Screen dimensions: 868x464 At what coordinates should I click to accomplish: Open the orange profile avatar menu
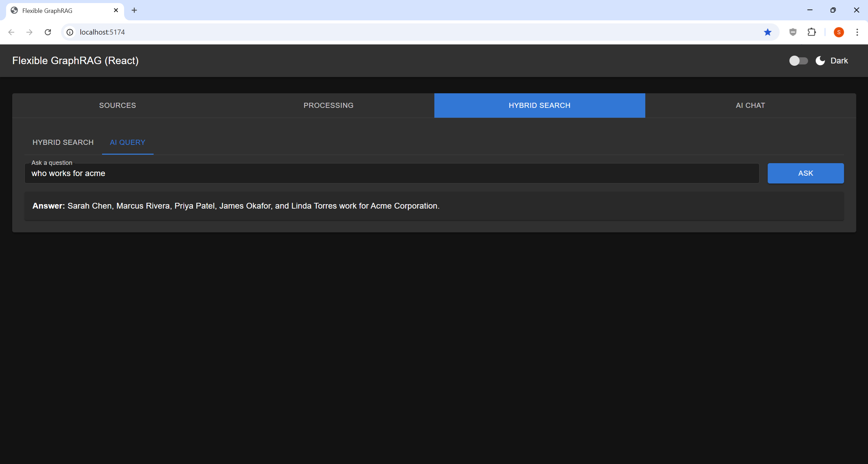839,32
